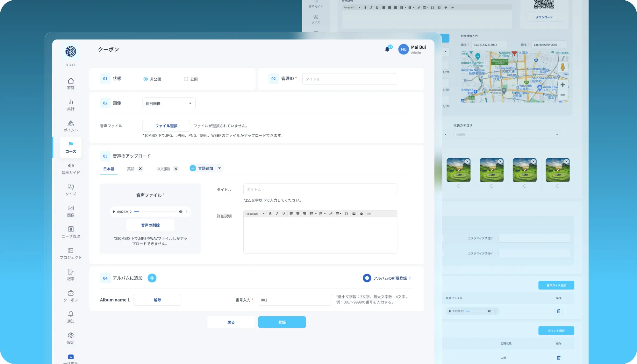Select the 非公開 radio button
The width and height of the screenshot is (637, 364).
[146, 79]
